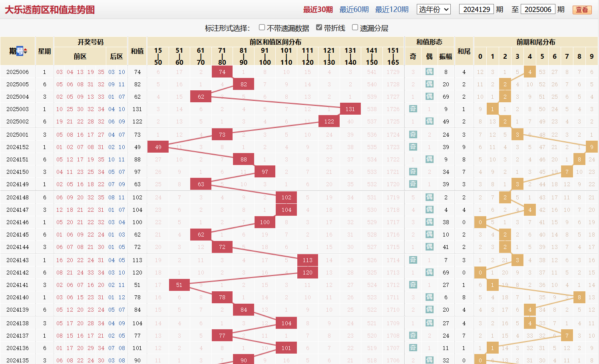Select the red 97 cell in row 2024150
The width and height of the screenshot is (599, 364).
pos(265,172)
